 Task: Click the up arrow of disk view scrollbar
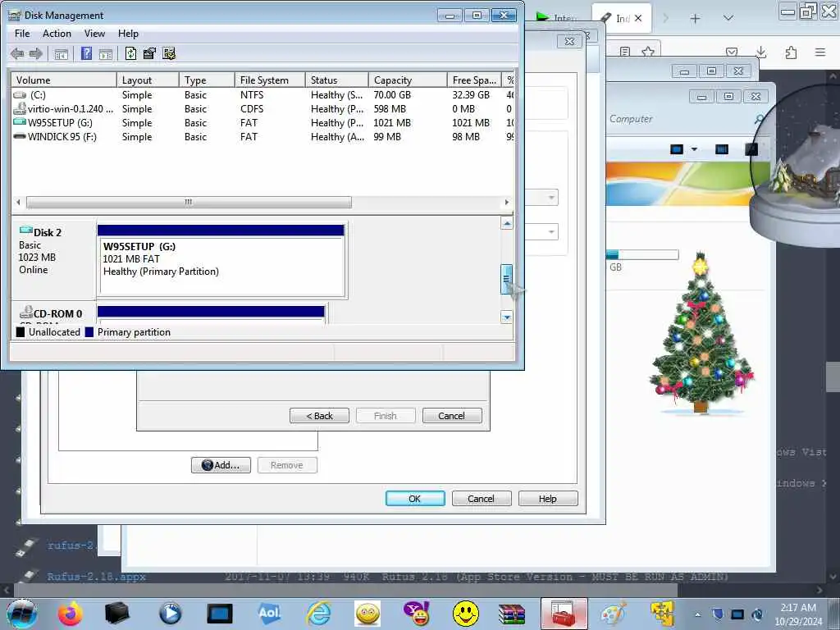click(507, 223)
